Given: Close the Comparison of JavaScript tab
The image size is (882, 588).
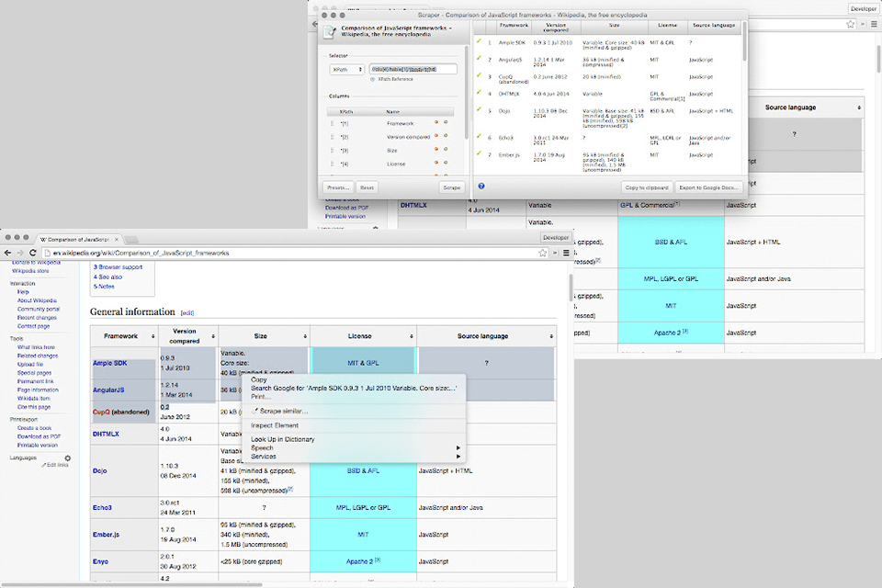Looking at the screenshot, I should pyautogui.click(x=117, y=239).
